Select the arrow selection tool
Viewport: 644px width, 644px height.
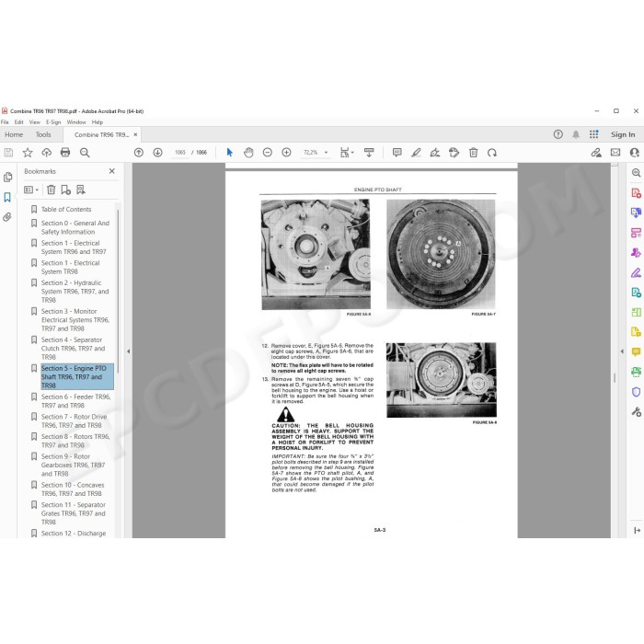[x=230, y=153]
